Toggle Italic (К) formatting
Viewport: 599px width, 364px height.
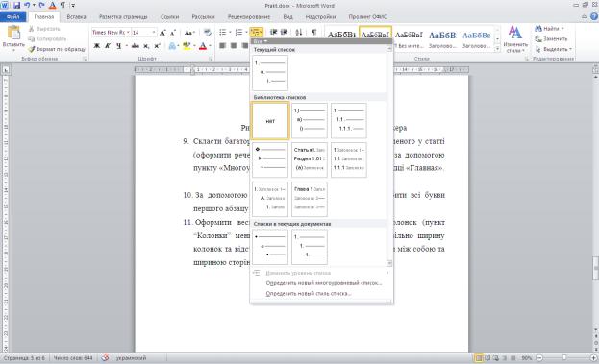[108, 46]
